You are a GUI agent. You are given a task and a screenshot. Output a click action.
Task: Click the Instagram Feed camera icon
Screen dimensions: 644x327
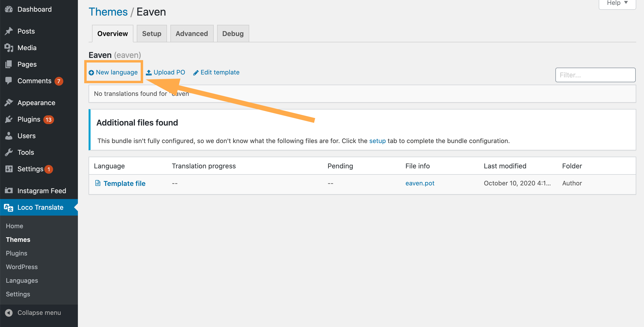tap(9, 191)
